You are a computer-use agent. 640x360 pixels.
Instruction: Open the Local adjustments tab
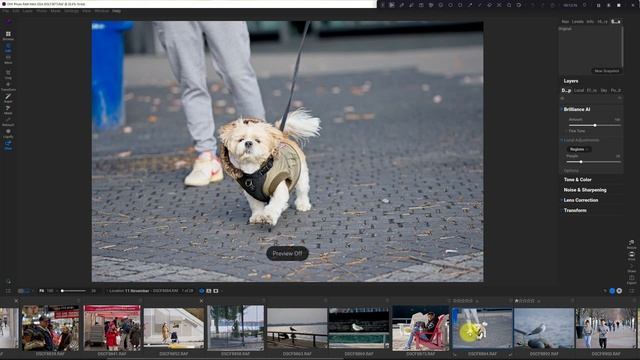[x=579, y=90]
